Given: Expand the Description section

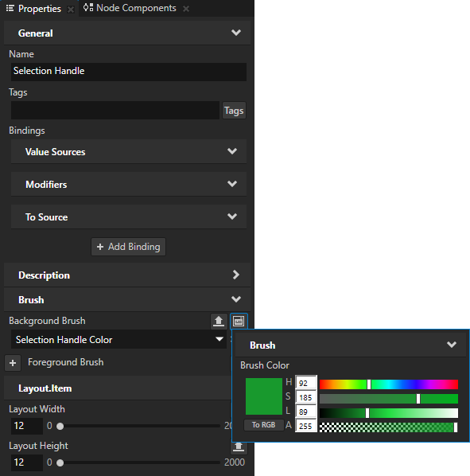Looking at the screenshot, I should (236, 275).
